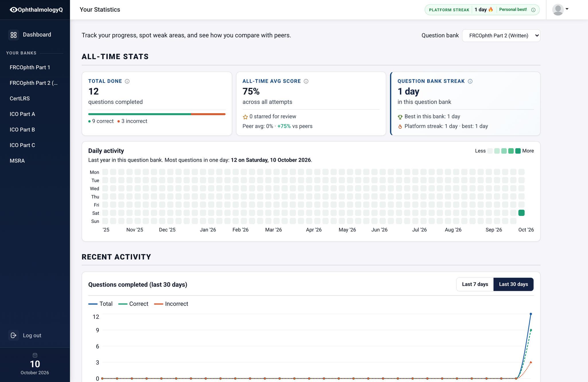The height and width of the screenshot is (382, 588).
Task: Open the Dashboard grid icon
Action: pyautogui.click(x=13, y=35)
